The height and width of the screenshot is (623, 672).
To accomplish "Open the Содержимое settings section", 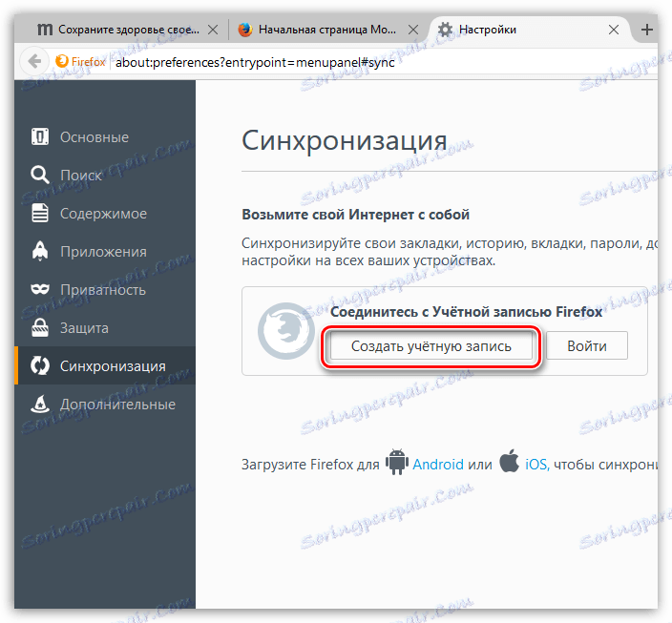I will pyautogui.click(x=103, y=214).
